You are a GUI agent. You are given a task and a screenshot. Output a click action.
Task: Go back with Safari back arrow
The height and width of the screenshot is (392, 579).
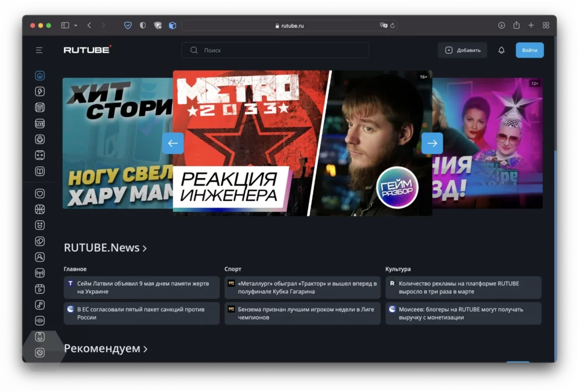(89, 25)
